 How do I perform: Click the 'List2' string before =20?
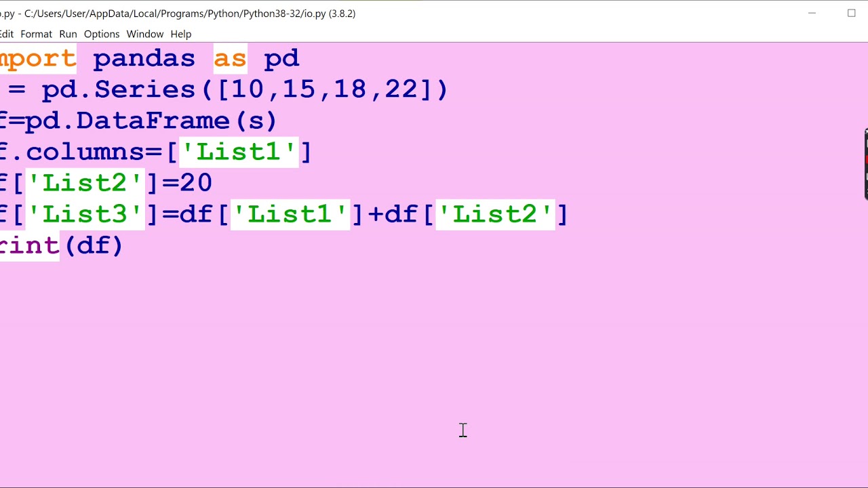coord(85,183)
